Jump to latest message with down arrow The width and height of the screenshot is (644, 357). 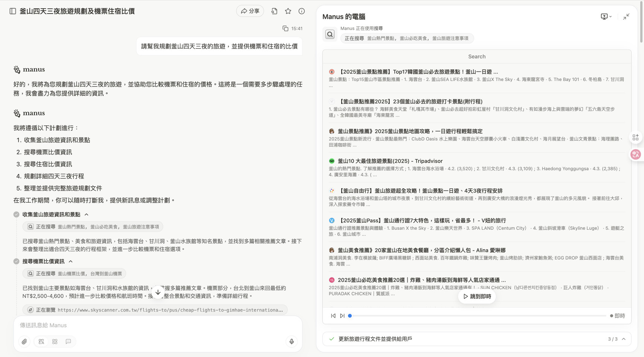pyautogui.click(x=158, y=292)
